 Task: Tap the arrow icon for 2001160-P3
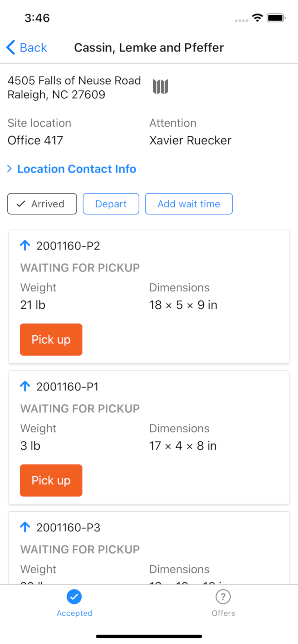click(x=25, y=527)
